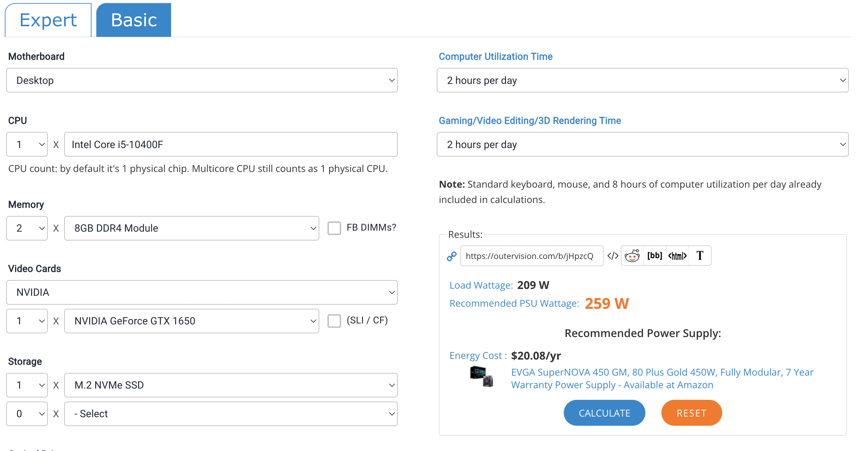Image resolution: width=868 pixels, height=451 pixels.
Task: Expand the 8GB DDR4 Module dropdown
Action: pos(192,228)
